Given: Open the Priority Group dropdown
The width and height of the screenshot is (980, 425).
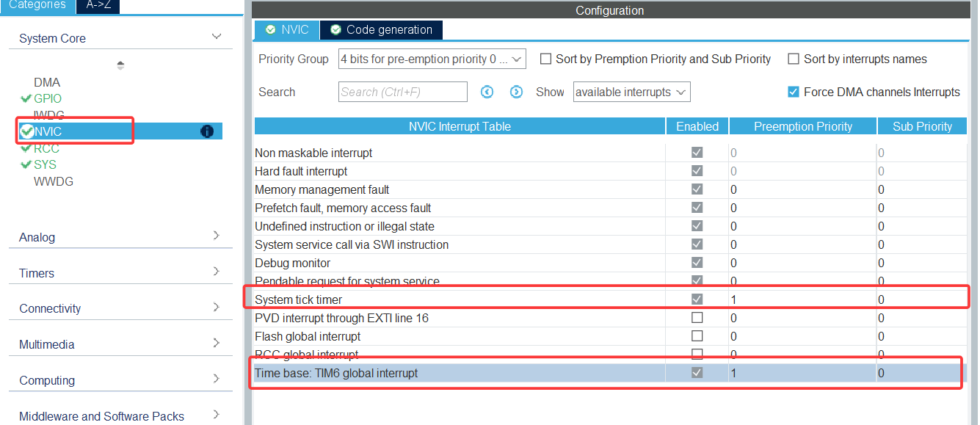Looking at the screenshot, I should tap(432, 59).
